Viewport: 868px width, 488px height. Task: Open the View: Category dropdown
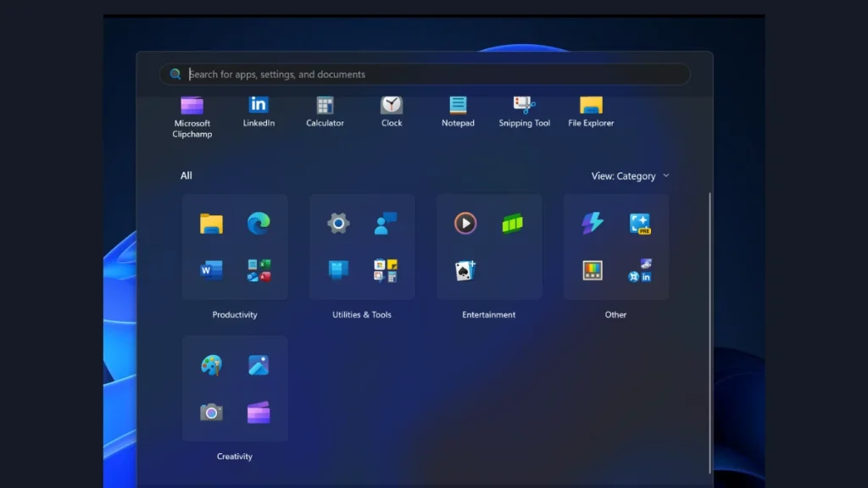tap(630, 176)
